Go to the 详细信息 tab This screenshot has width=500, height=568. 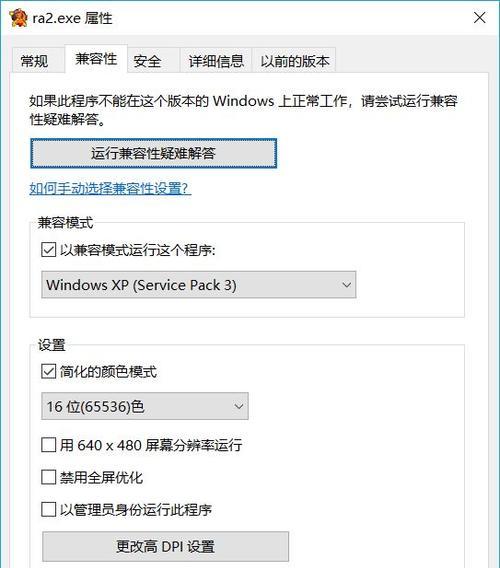click(x=216, y=60)
